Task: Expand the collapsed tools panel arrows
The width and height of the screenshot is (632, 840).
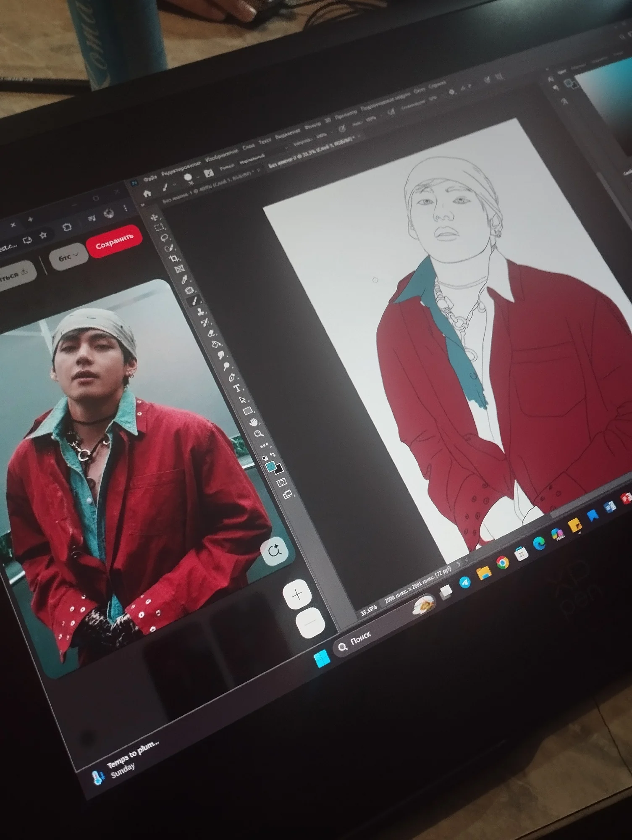Action: click(143, 205)
